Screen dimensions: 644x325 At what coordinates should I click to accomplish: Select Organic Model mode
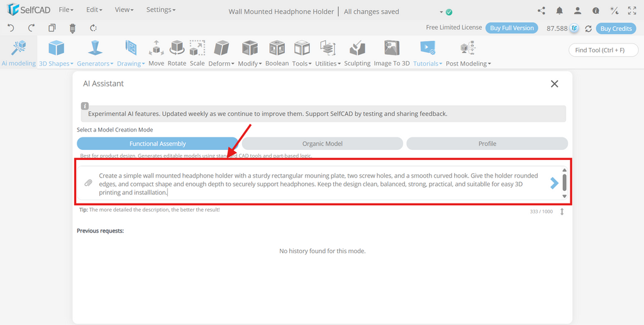tap(323, 144)
